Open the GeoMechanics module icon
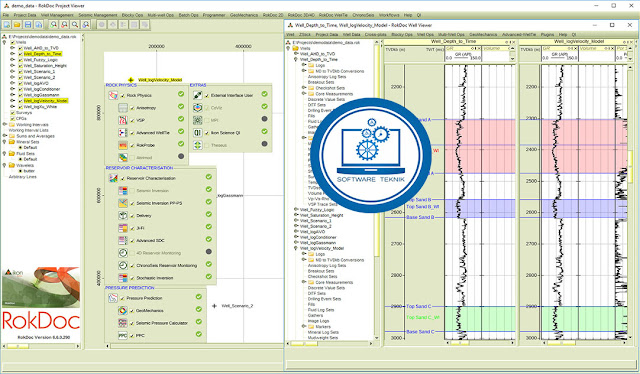This screenshot has width=640, height=374. tap(122, 311)
